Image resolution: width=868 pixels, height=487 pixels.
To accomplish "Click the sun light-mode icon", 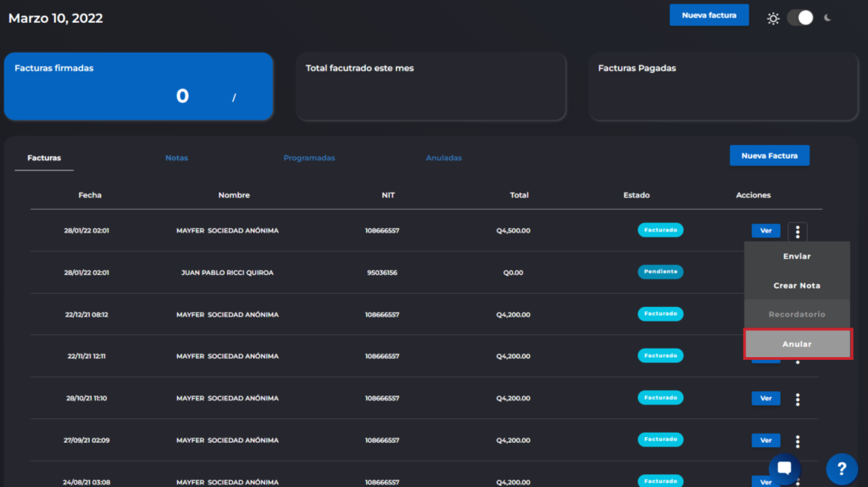I will coord(773,18).
